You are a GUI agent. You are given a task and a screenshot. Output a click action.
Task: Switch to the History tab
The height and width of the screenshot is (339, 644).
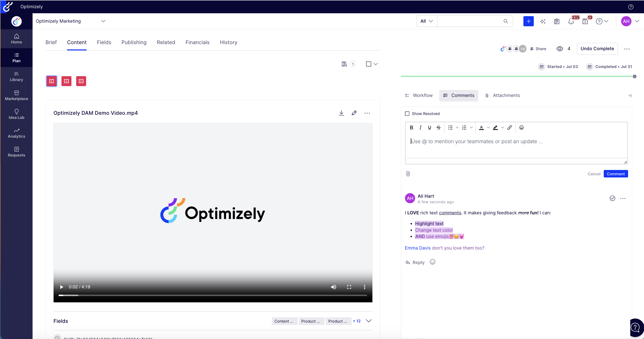pos(228,42)
